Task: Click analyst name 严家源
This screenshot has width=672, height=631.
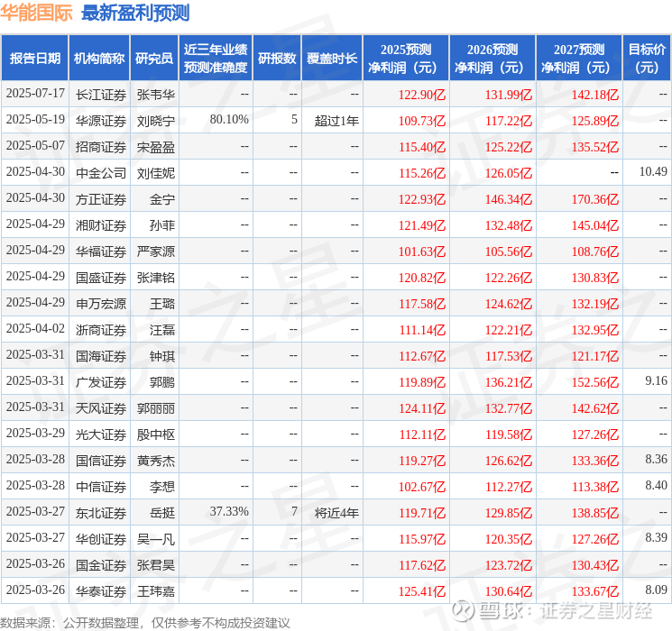Action: [155, 251]
